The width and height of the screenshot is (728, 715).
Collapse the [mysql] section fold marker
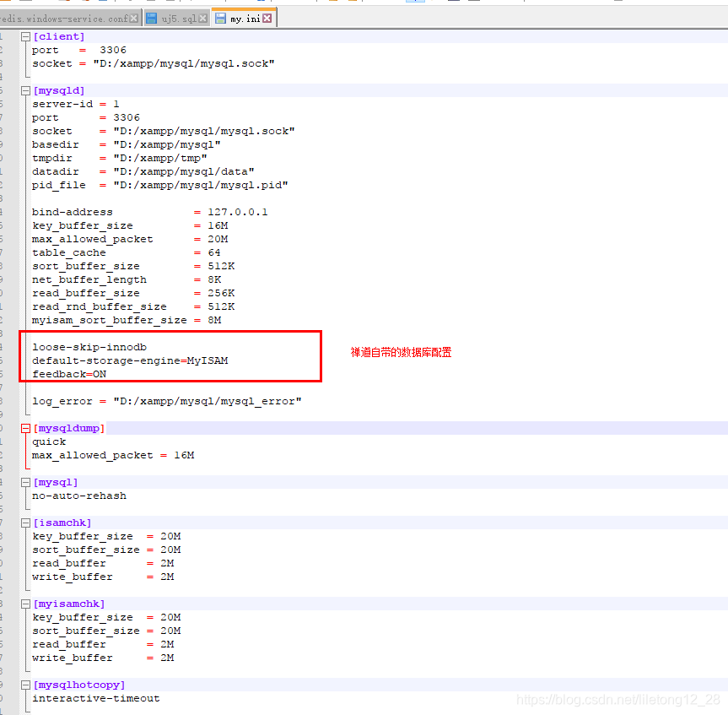(25, 482)
